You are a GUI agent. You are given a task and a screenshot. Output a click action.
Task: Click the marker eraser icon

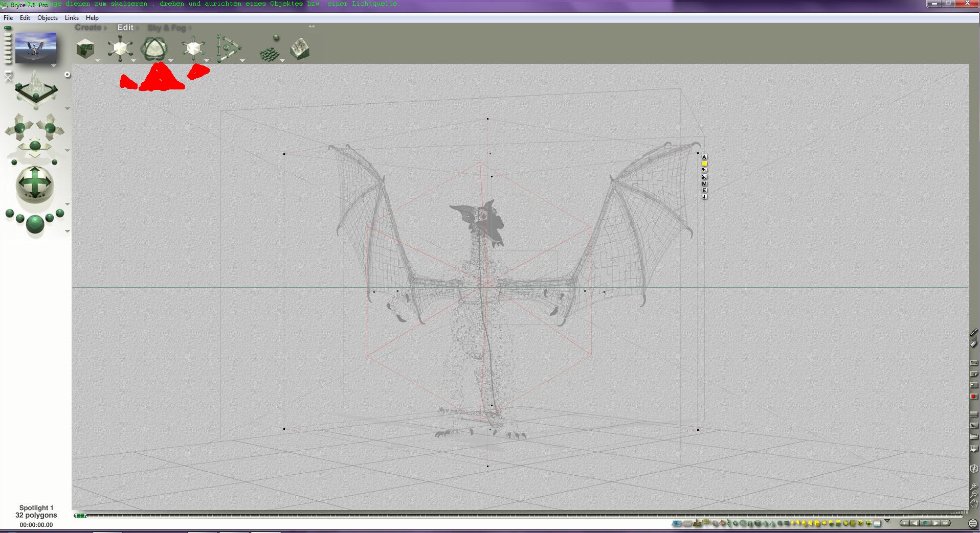tap(974, 344)
